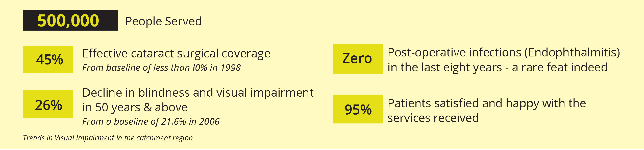Image resolution: width=644 pixels, height=150 pixels.
Task: Select Effective cataract surgical coverage heading
Action: (176, 54)
